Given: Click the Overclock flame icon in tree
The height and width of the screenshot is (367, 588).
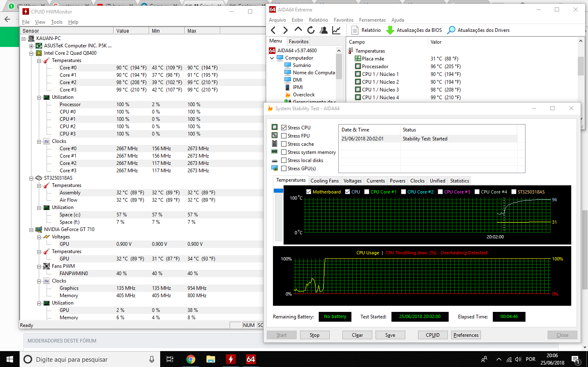Looking at the screenshot, I should coord(288,95).
